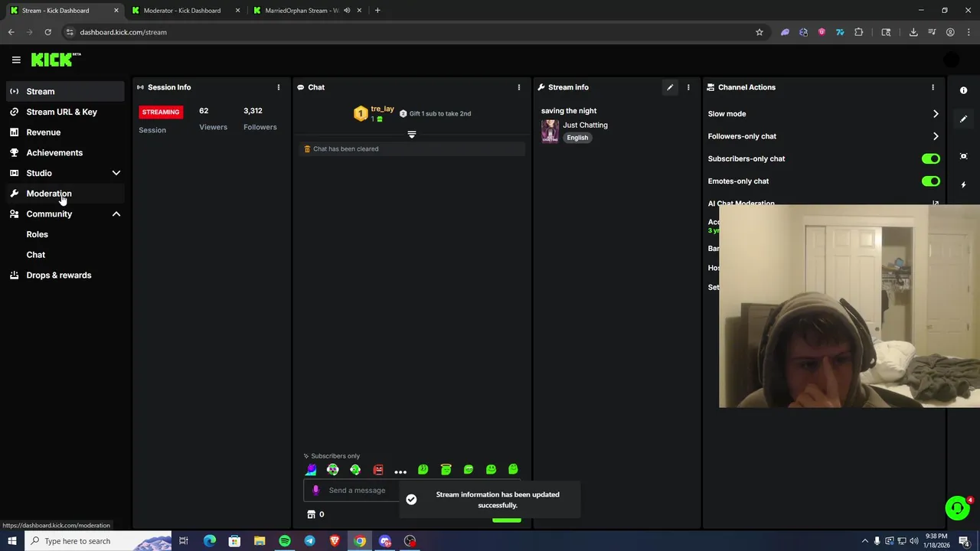Click the info icon in the right sidebar

(964, 90)
